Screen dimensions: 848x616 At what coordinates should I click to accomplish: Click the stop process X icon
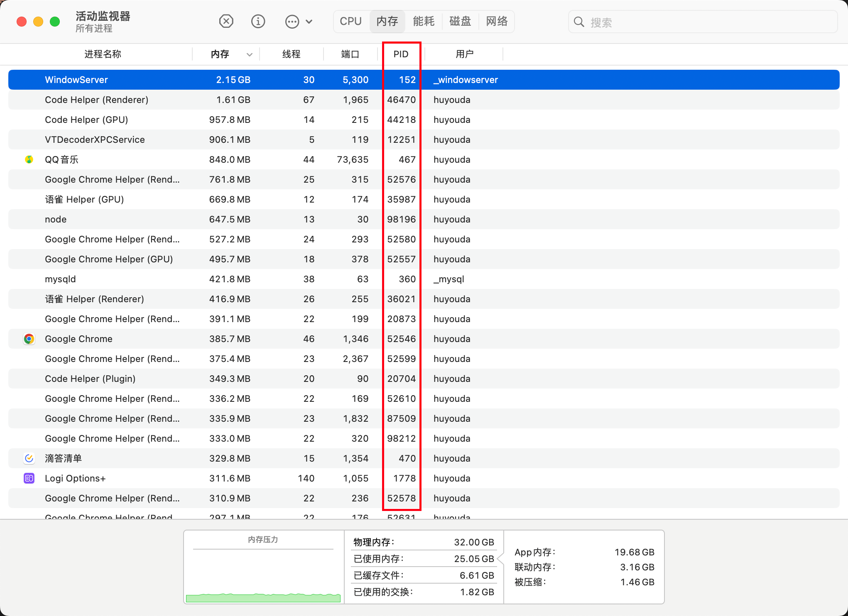click(x=226, y=21)
